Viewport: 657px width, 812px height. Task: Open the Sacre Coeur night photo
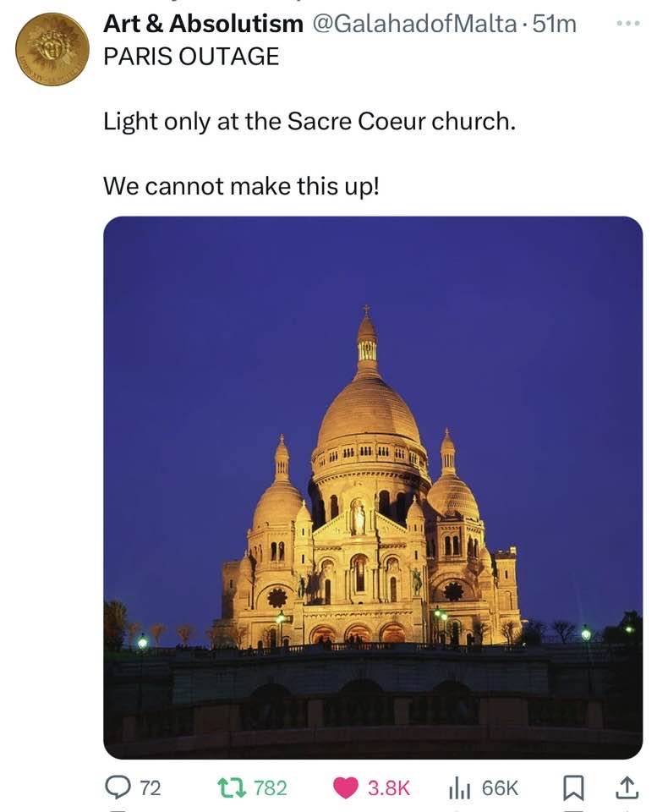click(372, 486)
